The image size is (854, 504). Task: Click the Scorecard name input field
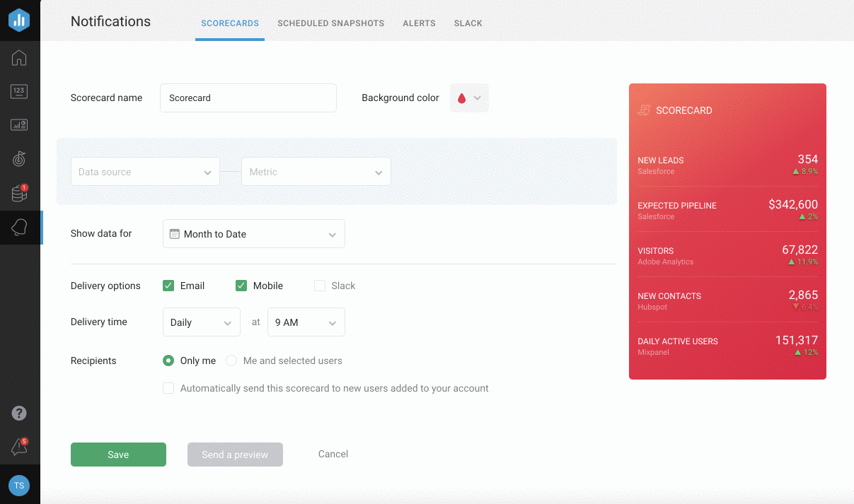click(x=248, y=98)
